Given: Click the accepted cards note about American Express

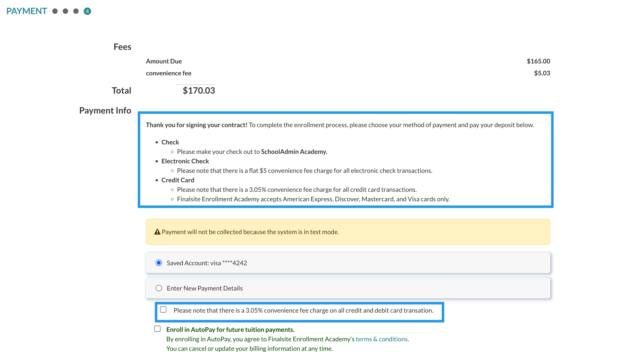Looking at the screenshot, I should (x=313, y=199).
